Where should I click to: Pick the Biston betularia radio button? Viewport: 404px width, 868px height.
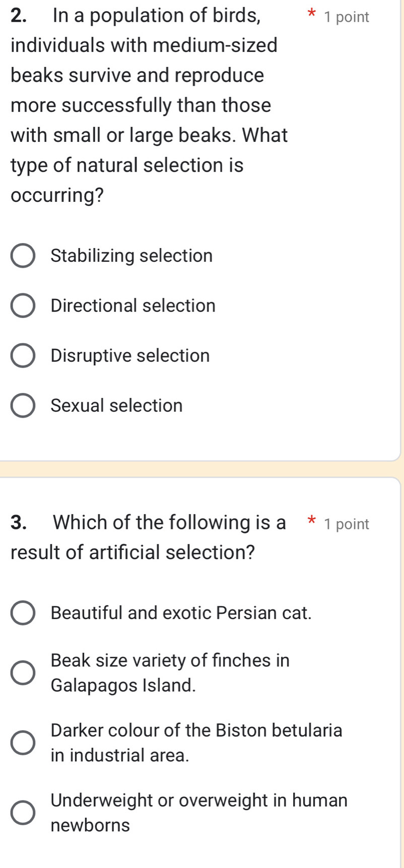point(23,743)
